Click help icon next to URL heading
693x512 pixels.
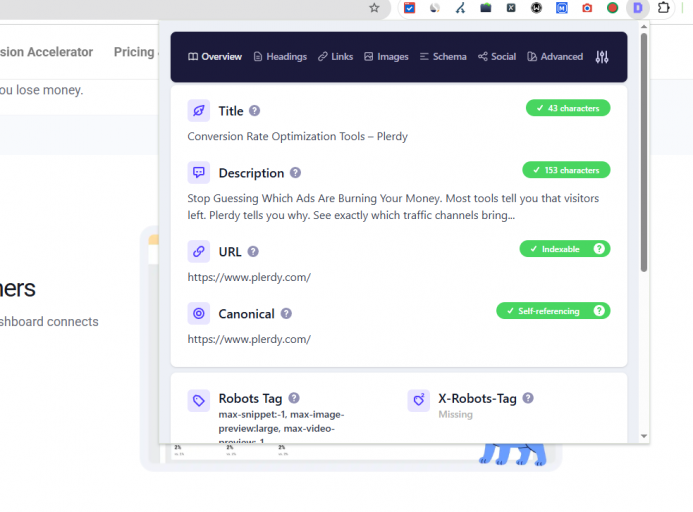tap(253, 252)
